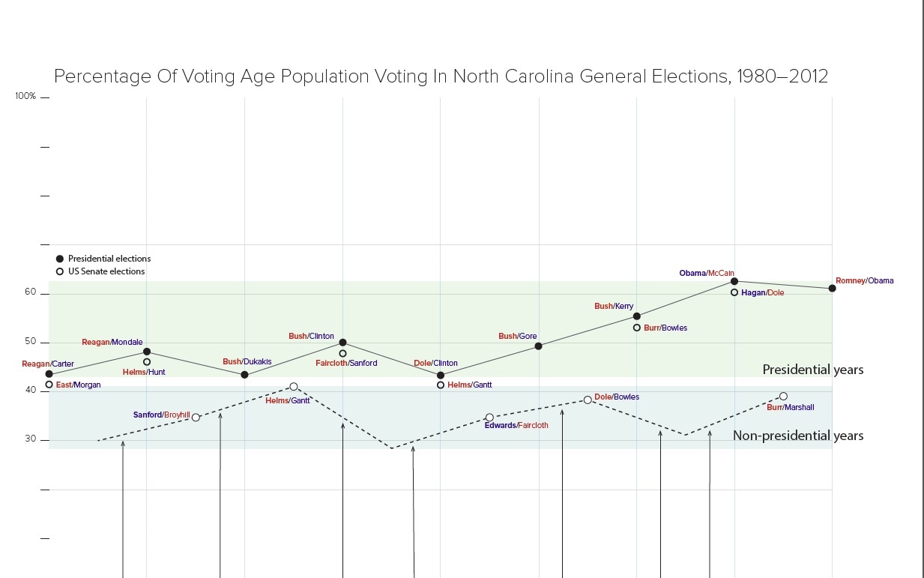
Task: Click the Dole/Bowles hollow circle on dashed line
Action: 588,400
